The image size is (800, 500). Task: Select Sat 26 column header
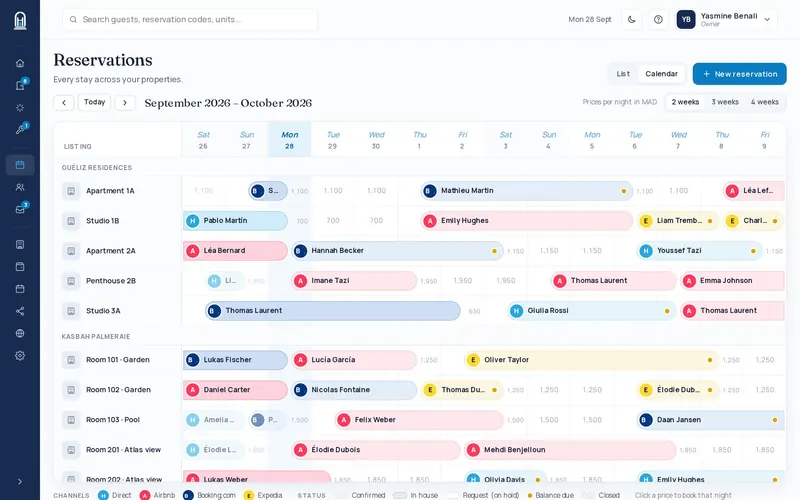click(203, 140)
